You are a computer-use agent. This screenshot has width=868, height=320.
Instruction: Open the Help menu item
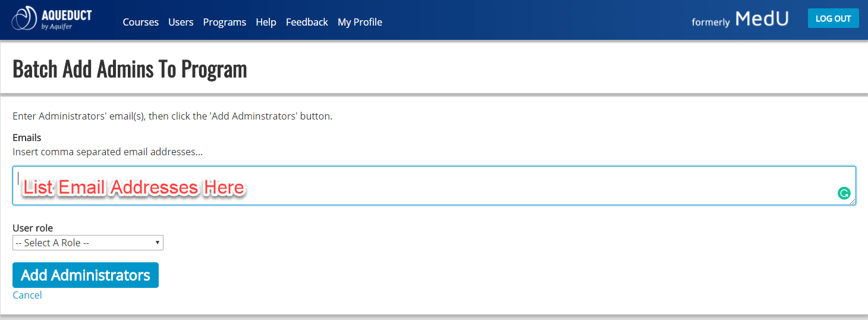coord(266,22)
